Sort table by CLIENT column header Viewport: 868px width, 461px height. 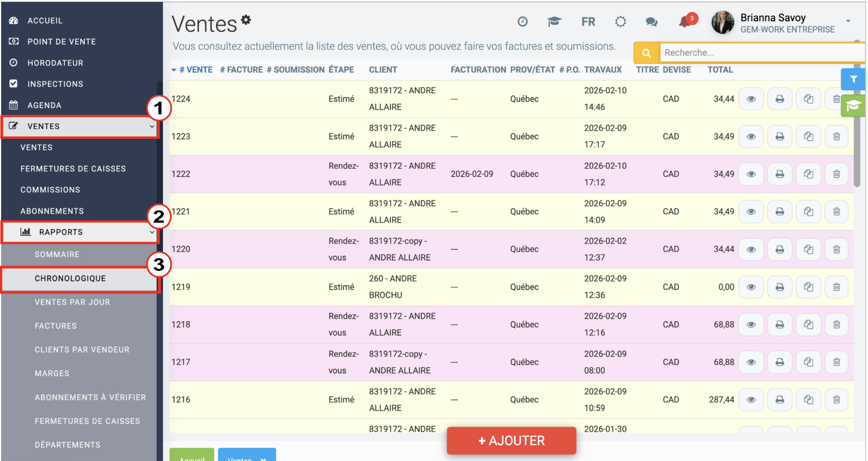point(383,70)
